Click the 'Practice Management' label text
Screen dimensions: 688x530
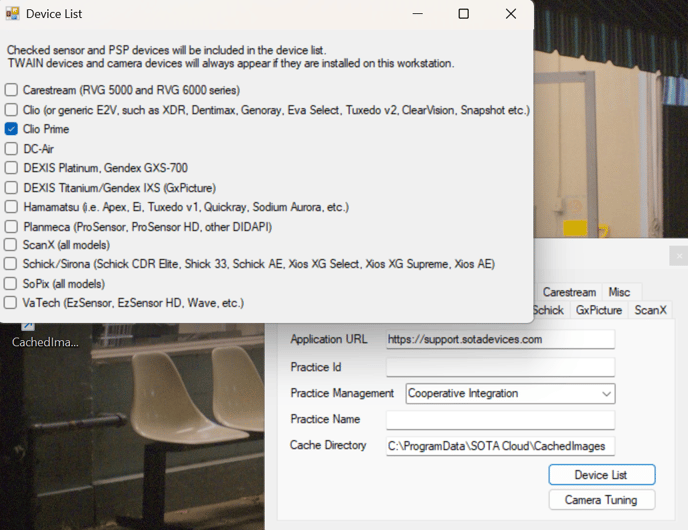[342, 393]
